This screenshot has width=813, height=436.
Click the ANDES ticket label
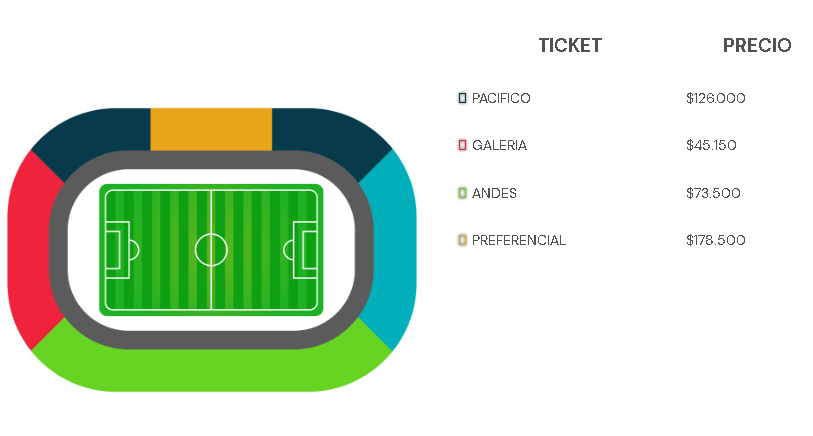[494, 193]
